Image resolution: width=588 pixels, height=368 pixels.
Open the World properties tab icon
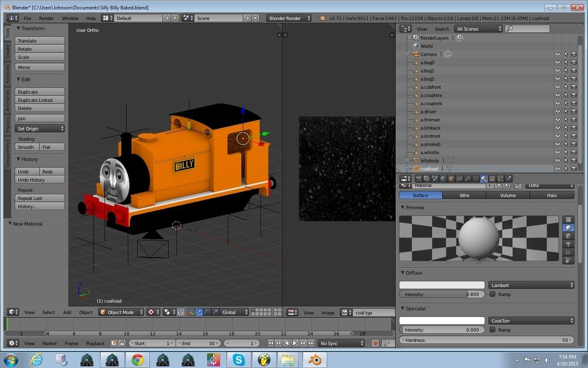click(x=443, y=179)
